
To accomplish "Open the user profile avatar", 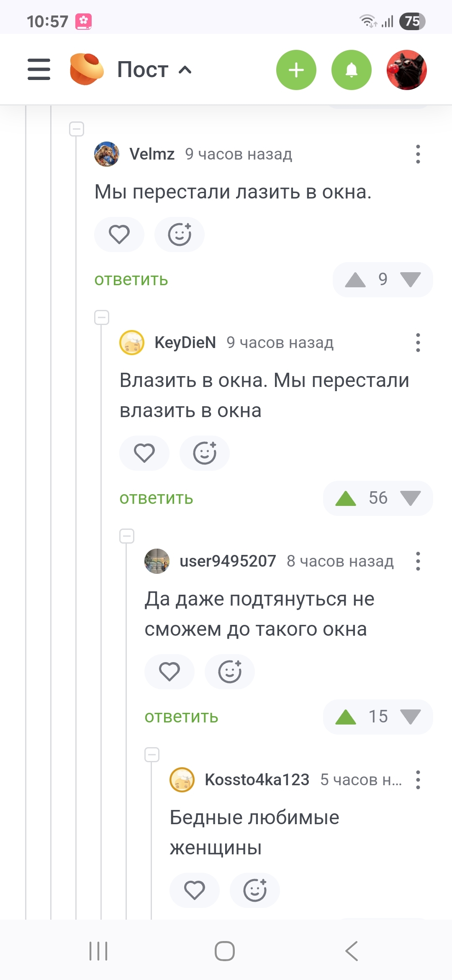I will tap(406, 70).
